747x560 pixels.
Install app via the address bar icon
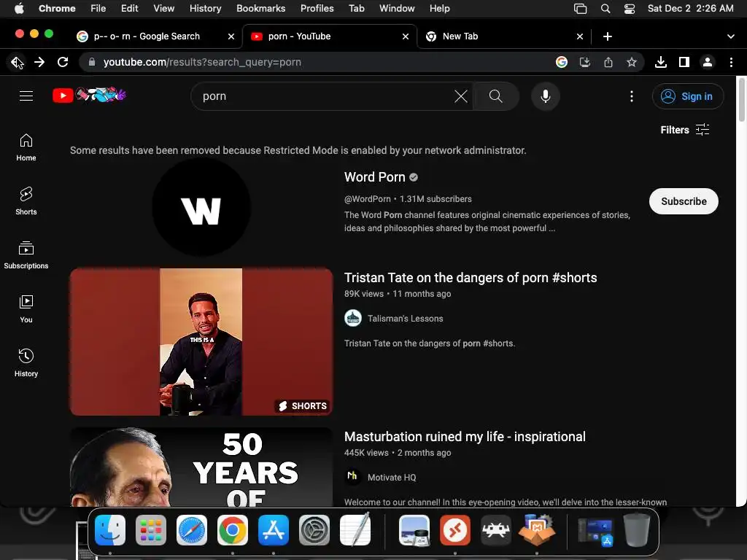[x=585, y=62]
